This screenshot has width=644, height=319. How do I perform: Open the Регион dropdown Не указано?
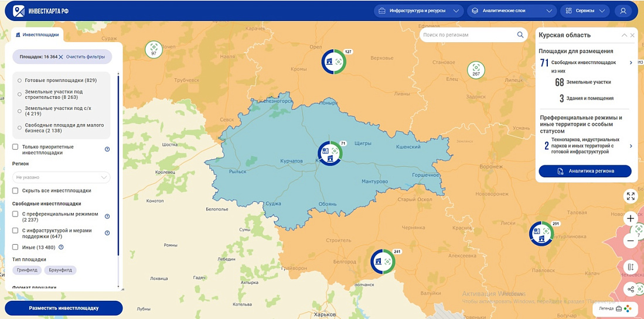(61, 177)
